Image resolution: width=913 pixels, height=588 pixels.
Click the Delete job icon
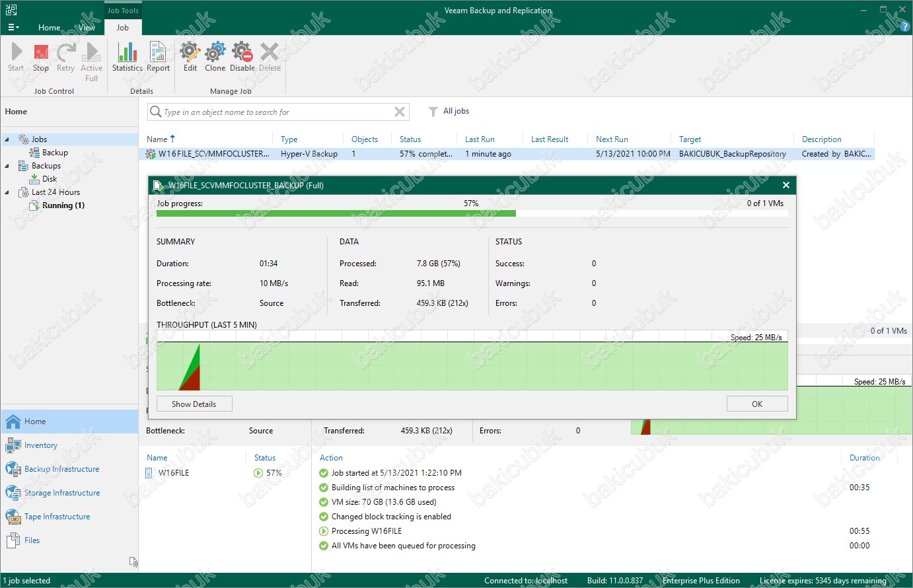coord(270,57)
